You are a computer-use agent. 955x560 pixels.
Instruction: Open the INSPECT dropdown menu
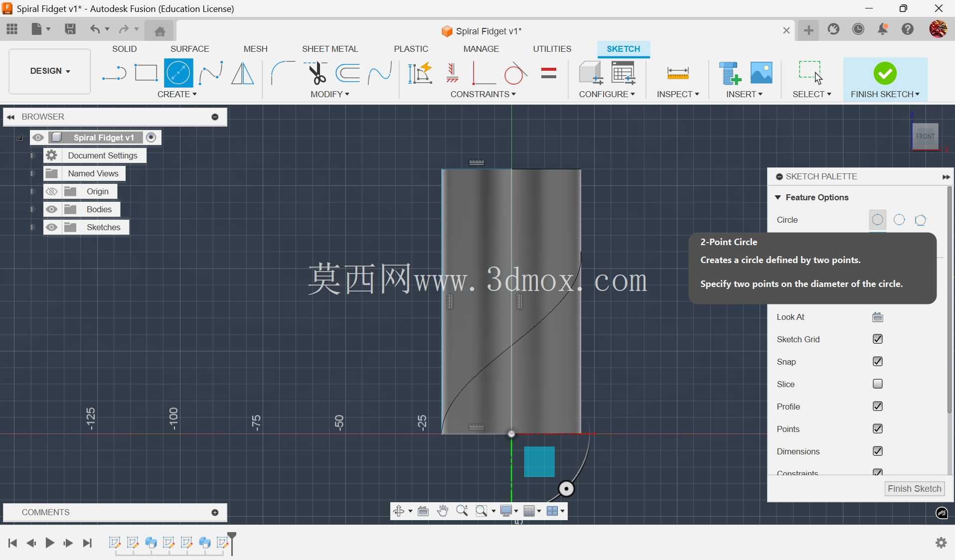(x=678, y=94)
